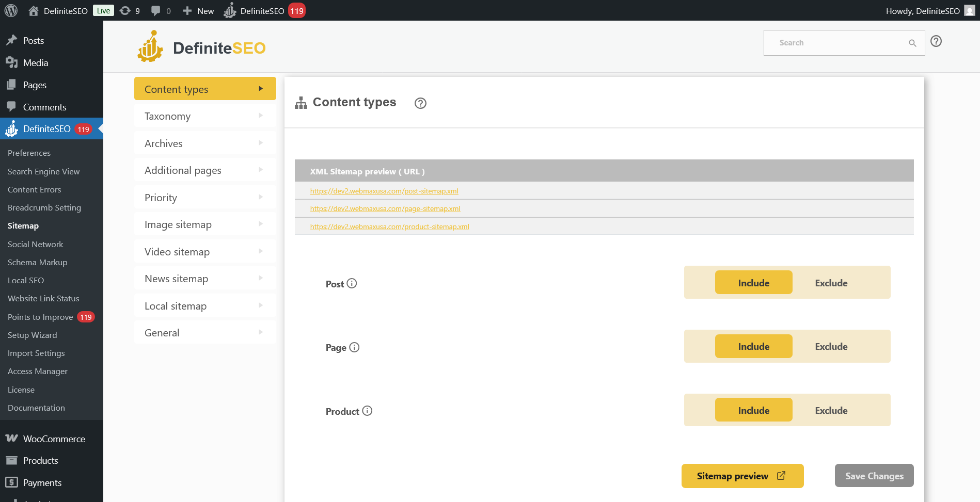The image size is (980, 502).
Task: Open the help circle beside the Content types heading
Action: (x=420, y=103)
